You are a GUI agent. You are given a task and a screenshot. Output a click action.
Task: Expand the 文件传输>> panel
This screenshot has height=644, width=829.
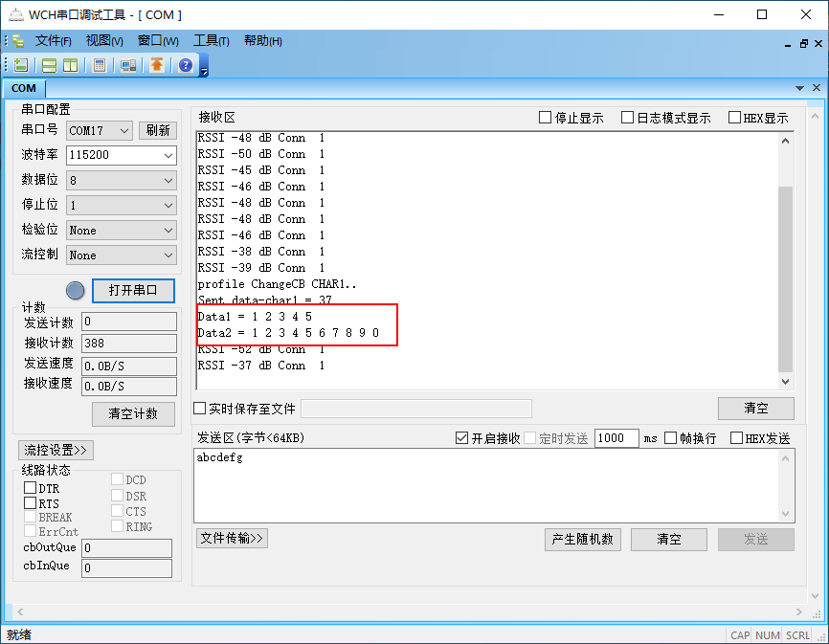[x=232, y=539]
